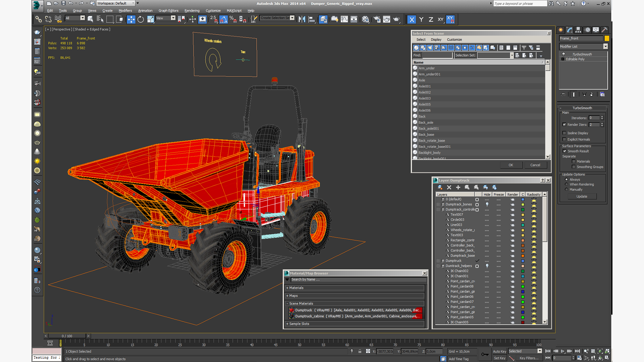644x362 pixels.
Task: Collapse the Dumptrack_controllers layer
Action: [x=438, y=209]
